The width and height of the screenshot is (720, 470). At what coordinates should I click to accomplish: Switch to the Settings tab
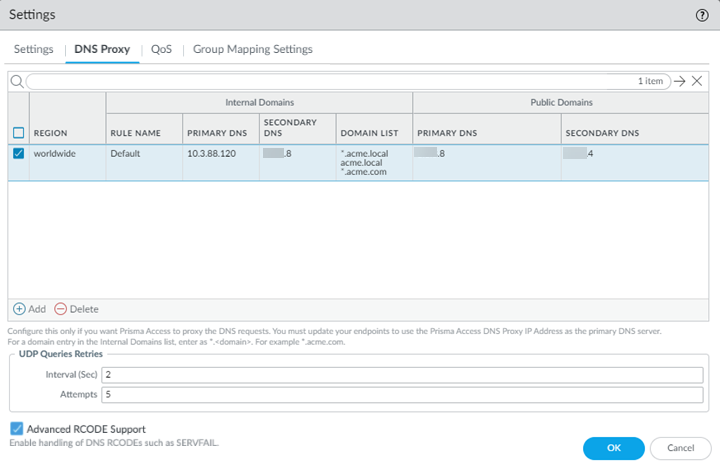(x=33, y=49)
